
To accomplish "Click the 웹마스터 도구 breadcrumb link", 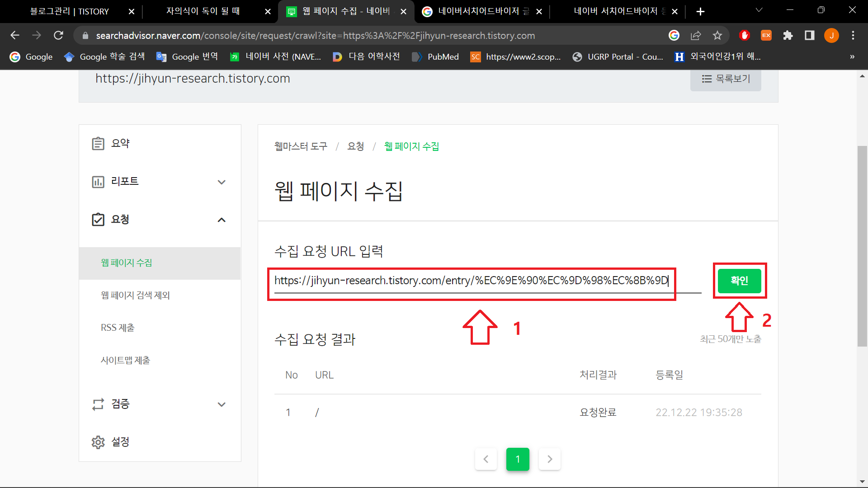I will tap(301, 146).
